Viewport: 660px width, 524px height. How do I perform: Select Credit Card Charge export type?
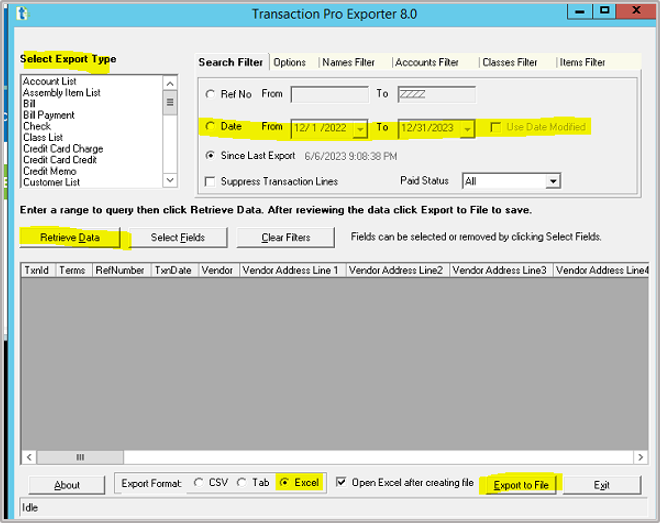pos(63,149)
